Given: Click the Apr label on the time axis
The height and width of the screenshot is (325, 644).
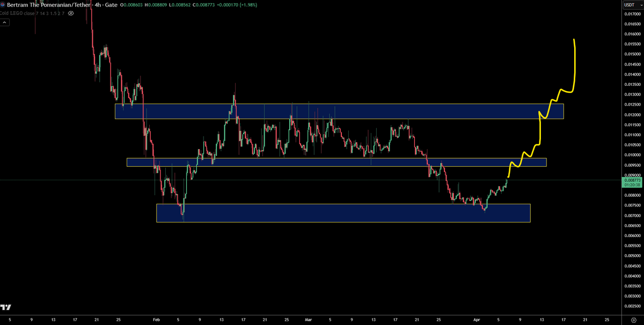Looking at the screenshot, I should [477, 319].
